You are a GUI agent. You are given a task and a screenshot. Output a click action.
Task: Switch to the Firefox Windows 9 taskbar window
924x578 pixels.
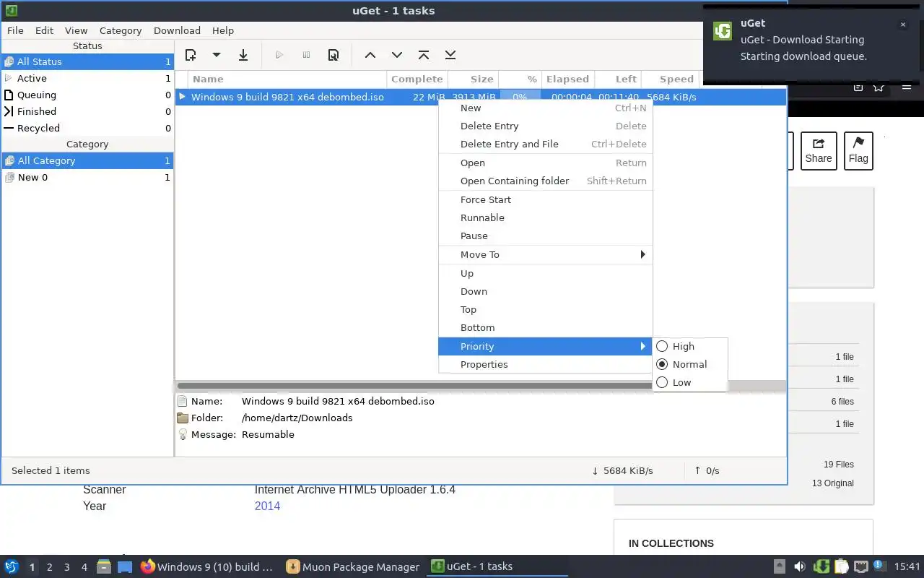point(207,566)
